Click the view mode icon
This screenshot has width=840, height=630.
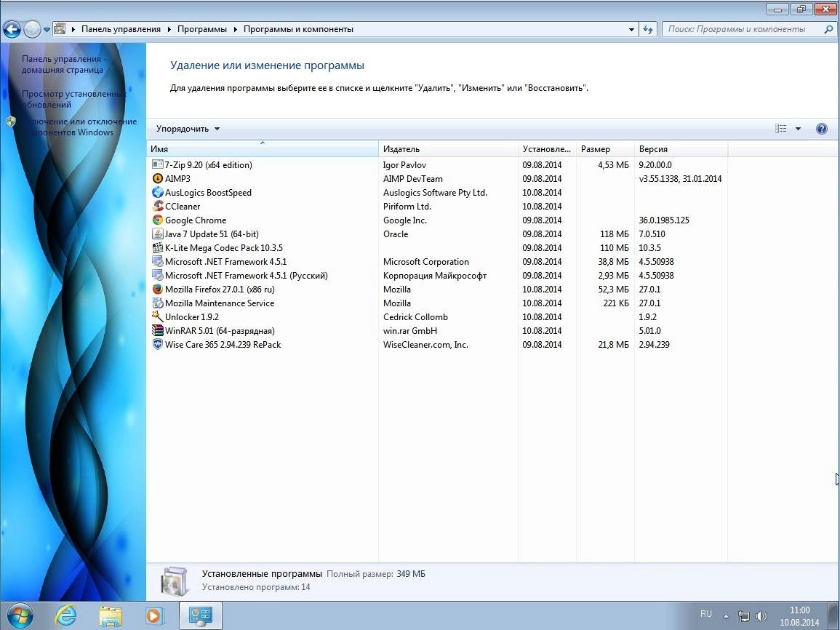pyautogui.click(x=781, y=129)
